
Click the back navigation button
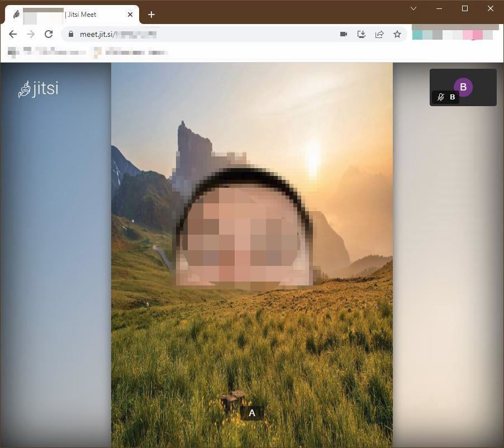point(13,34)
